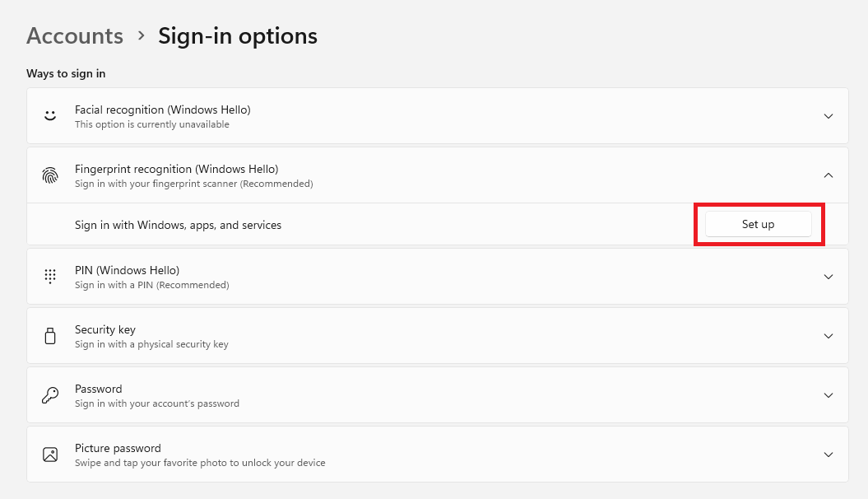Expand the Facial recognition section
The width and height of the screenshot is (868, 499).
tap(829, 115)
